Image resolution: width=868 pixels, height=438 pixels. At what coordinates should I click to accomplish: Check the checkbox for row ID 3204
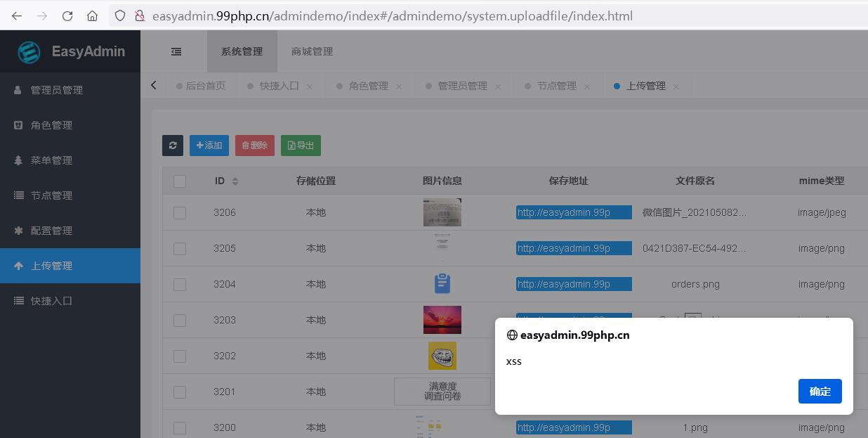point(180,284)
